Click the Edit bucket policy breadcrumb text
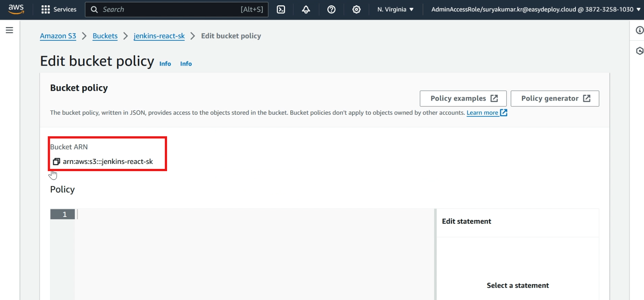 click(x=231, y=36)
